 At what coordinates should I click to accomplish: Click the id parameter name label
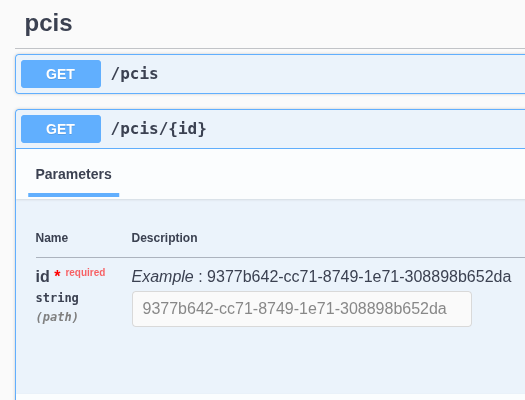click(x=43, y=276)
